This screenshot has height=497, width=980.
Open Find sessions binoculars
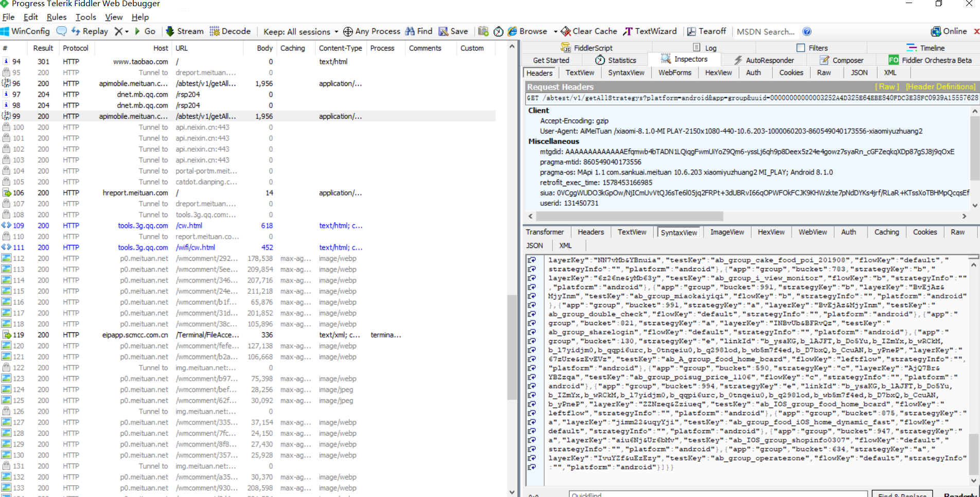point(419,31)
